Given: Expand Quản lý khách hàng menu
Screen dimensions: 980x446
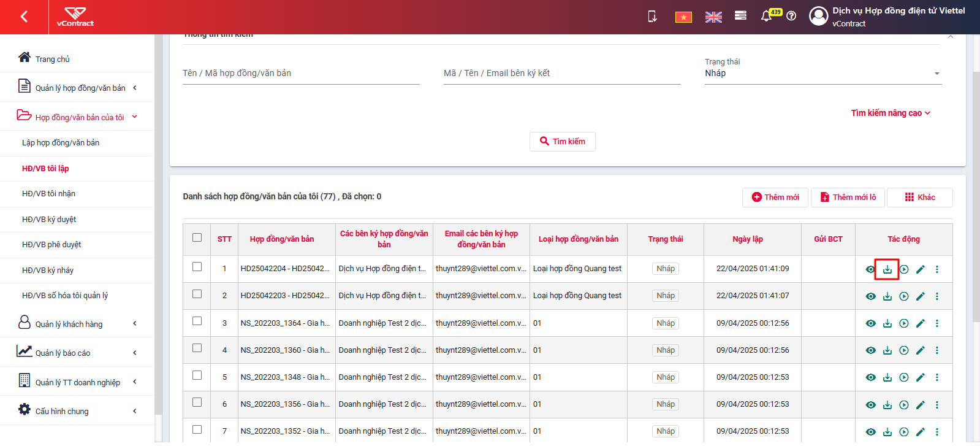Looking at the screenshot, I should [77, 323].
